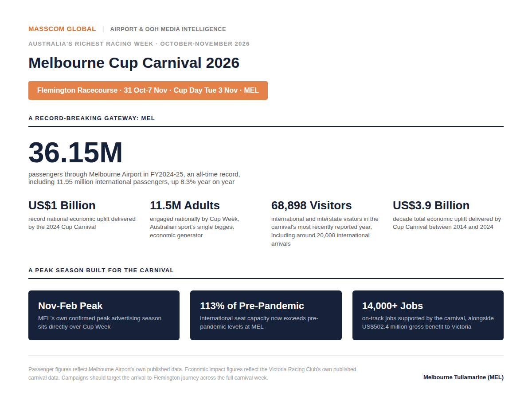Click the A RECORD-BREAKING GATEWAY: MEL heading
This screenshot has width=532, height=400.
[x=92, y=118]
